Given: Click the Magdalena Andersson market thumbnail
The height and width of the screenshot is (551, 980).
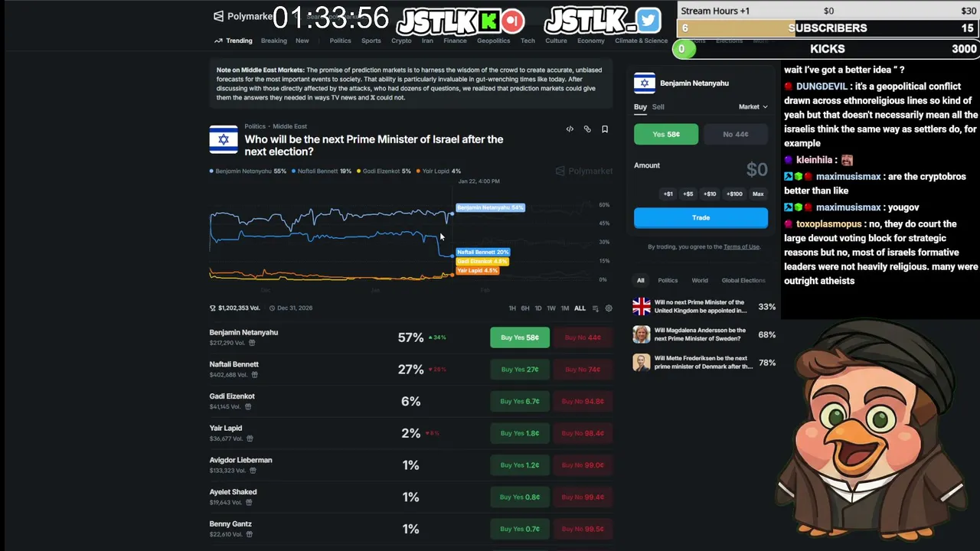Looking at the screenshot, I should [x=642, y=334].
